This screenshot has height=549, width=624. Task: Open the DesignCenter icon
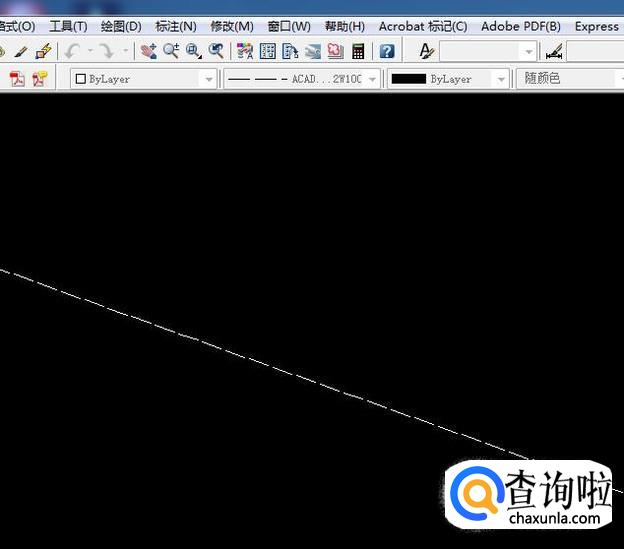point(268,51)
